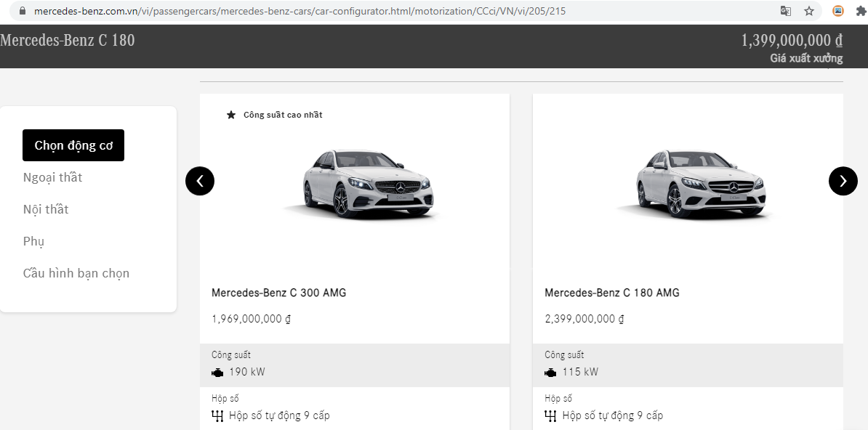Click the engine power icon under C 300 AMG
Screen dimensions: 868x430
[217, 371]
